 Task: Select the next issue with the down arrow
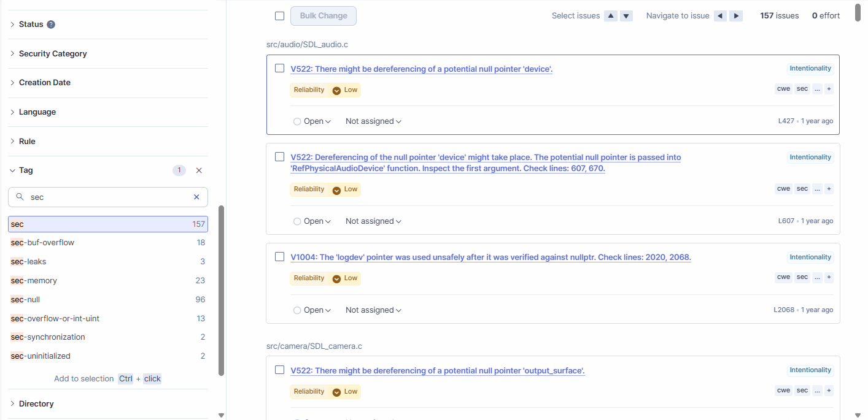(626, 16)
